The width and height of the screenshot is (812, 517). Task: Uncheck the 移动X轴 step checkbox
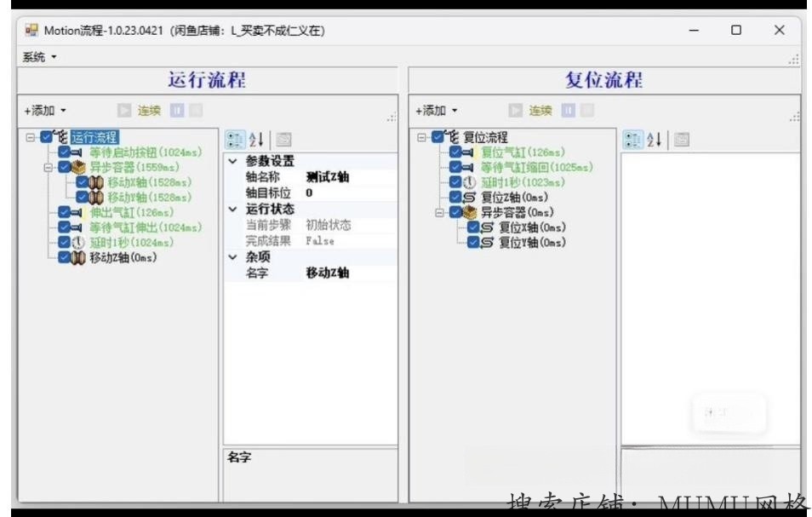[x=83, y=182]
